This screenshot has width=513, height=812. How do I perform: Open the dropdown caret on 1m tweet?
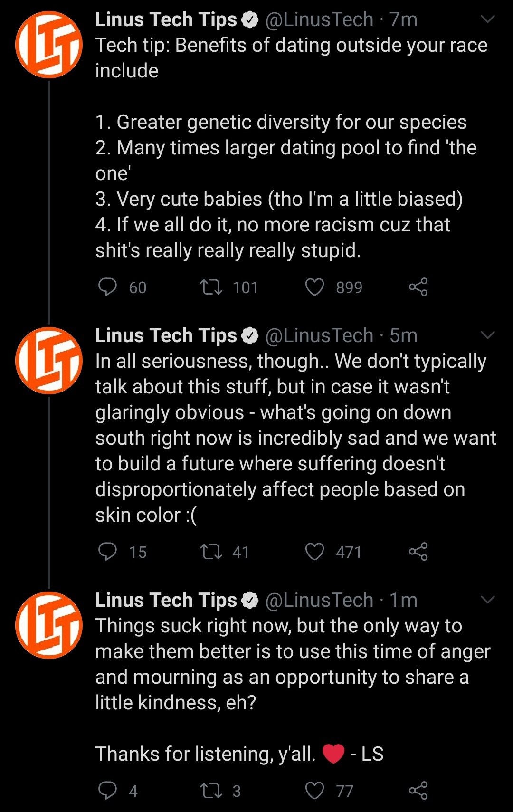point(488,600)
